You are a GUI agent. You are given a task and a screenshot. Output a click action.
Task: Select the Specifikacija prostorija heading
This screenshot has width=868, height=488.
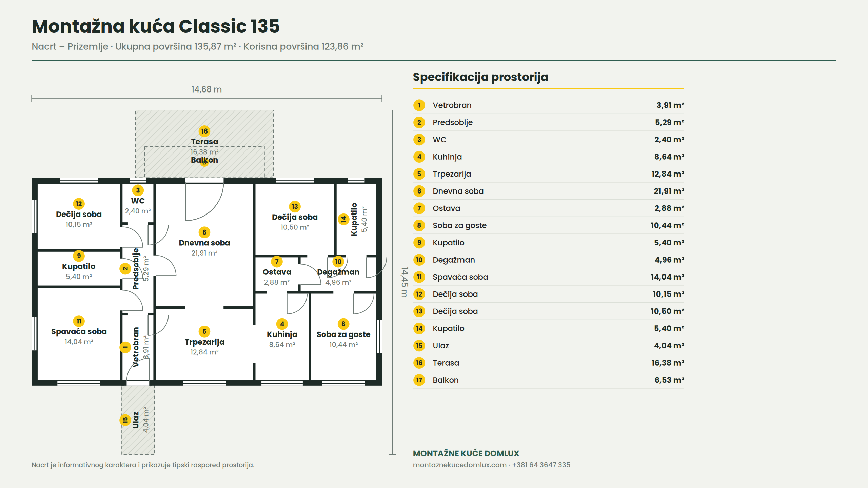480,77
